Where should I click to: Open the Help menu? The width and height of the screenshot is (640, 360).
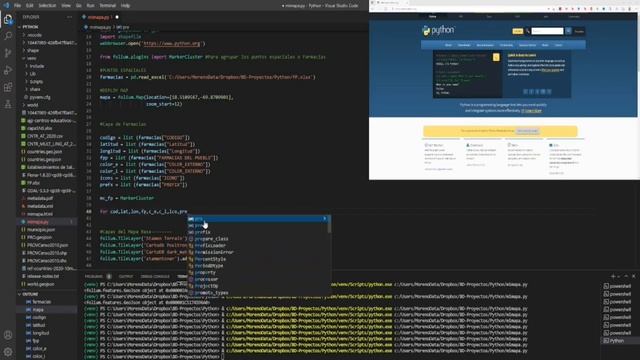[x=125, y=6]
